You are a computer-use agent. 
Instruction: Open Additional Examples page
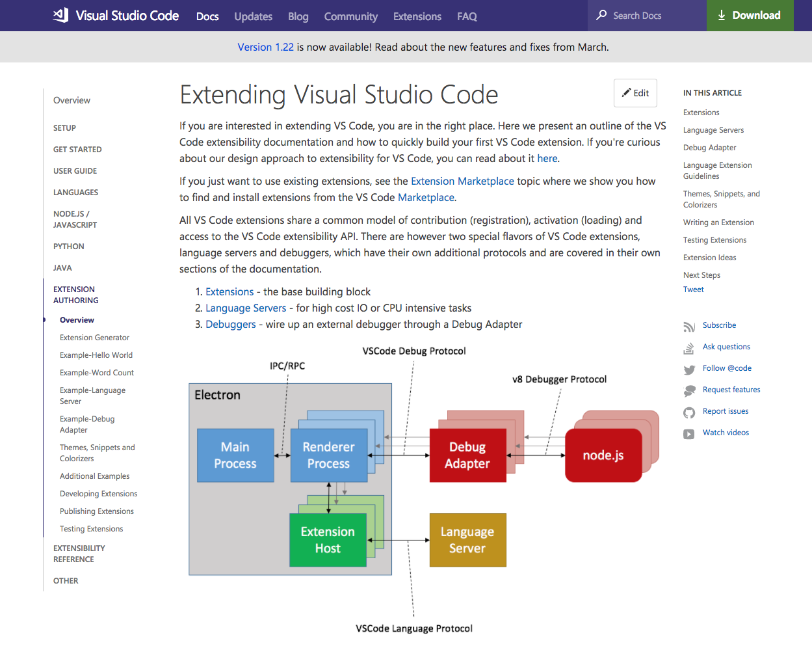94,476
